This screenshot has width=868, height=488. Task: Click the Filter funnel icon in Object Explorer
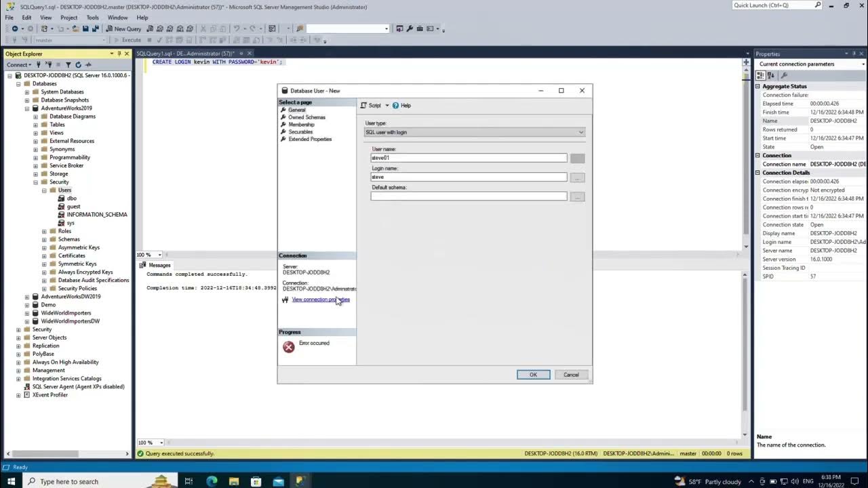[x=68, y=64]
